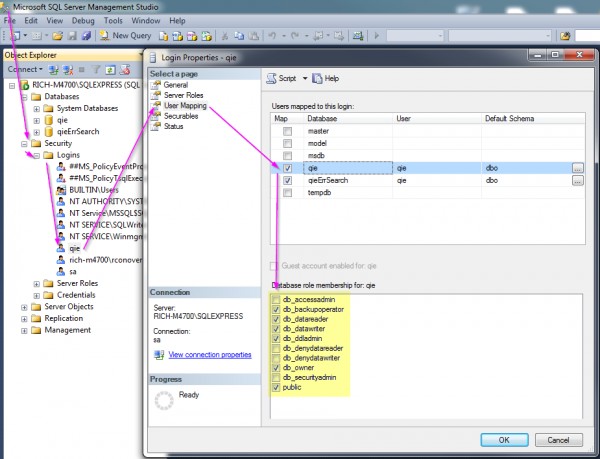The width and height of the screenshot is (600, 459).
Task: Expand the System Databases node
Action: tap(36, 109)
